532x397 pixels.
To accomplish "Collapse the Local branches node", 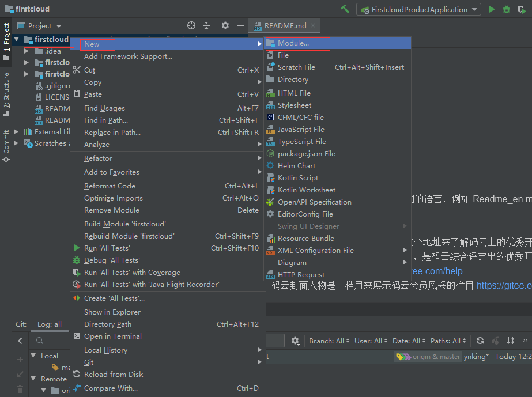I will (x=33, y=356).
